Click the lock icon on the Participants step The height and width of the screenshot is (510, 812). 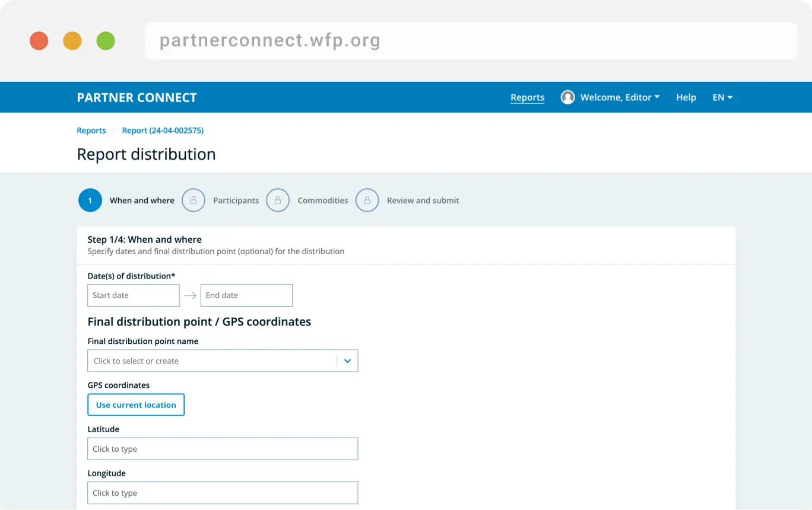click(194, 200)
